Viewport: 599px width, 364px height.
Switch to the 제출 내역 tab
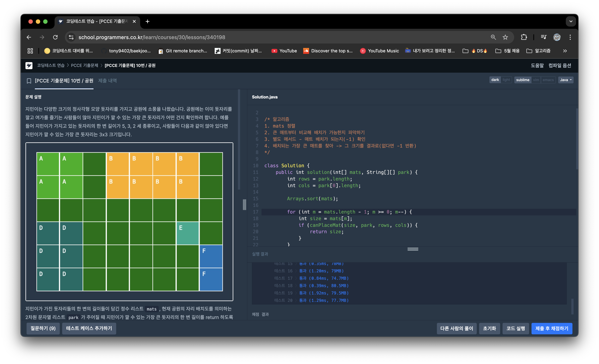107,81
